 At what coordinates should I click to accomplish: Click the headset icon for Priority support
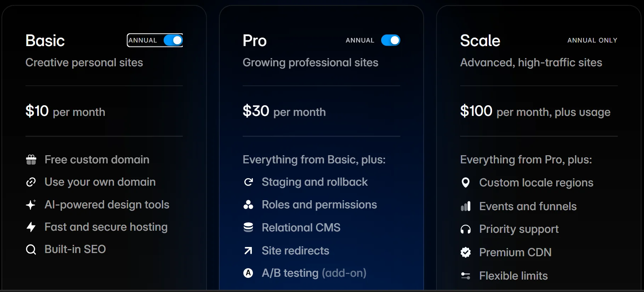[466, 229]
